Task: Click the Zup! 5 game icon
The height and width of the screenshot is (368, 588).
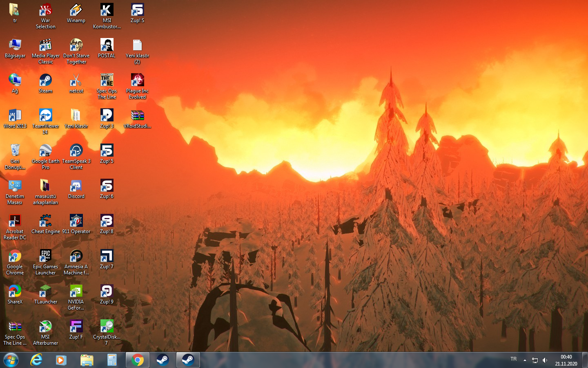Action: point(107,154)
